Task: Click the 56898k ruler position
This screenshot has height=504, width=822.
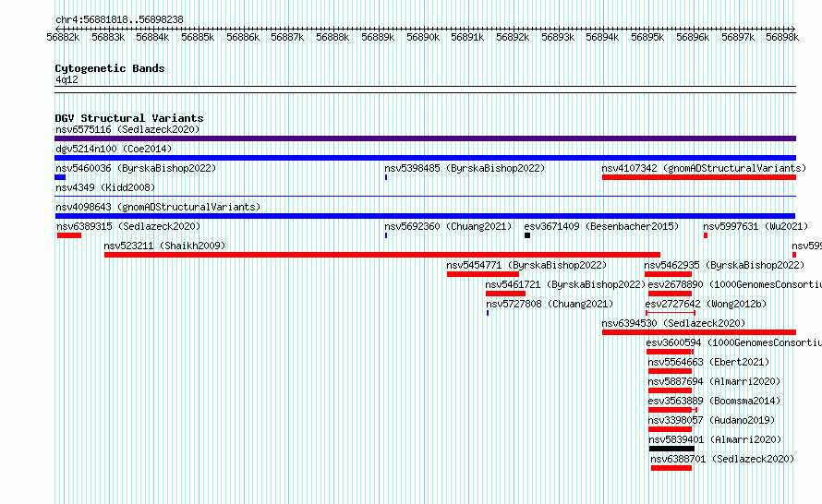Action: (x=782, y=37)
